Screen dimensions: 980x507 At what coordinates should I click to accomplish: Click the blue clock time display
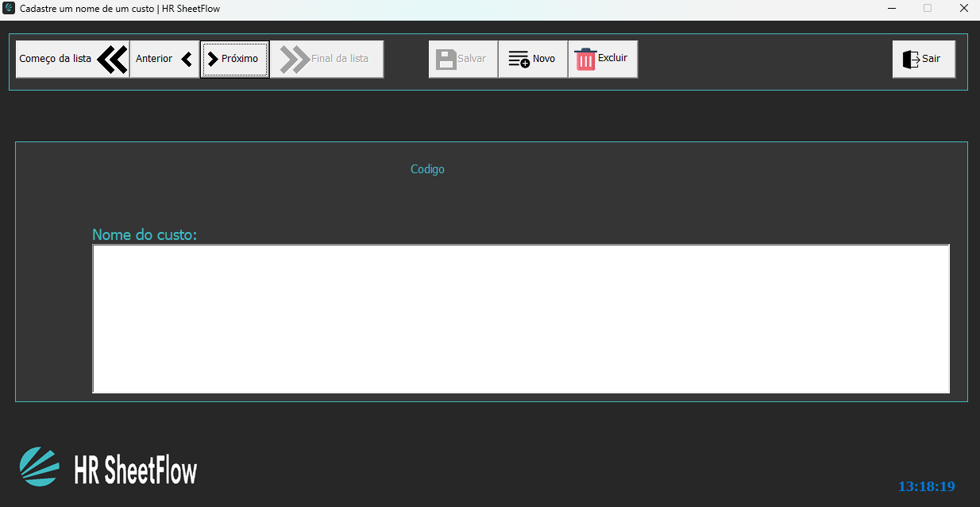click(x=926, y=486)
